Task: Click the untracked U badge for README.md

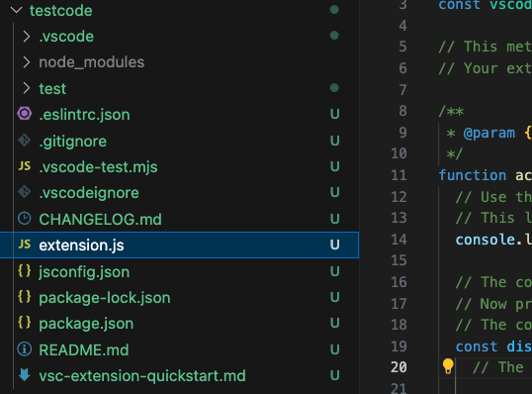Action: (335, 349)
